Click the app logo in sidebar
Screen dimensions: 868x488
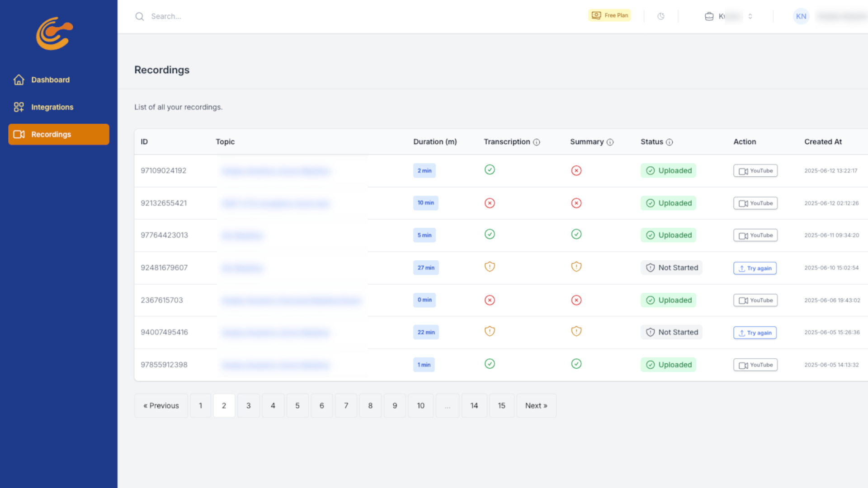click(54, 33)
